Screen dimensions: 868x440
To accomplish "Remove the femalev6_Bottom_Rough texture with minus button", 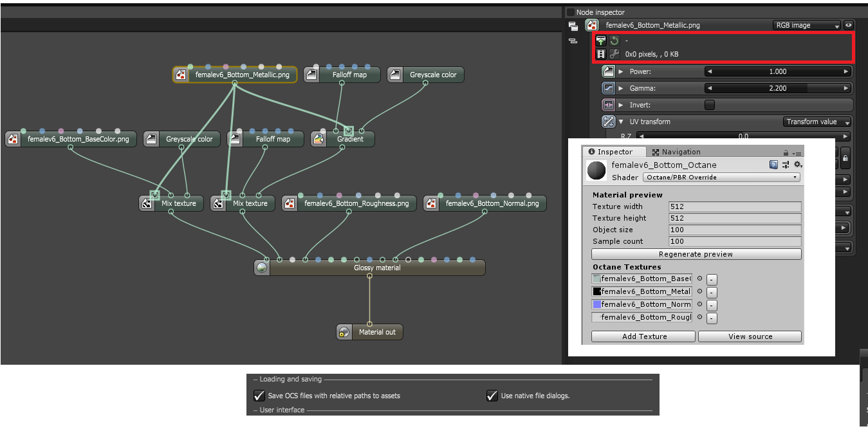I will 712,318.
